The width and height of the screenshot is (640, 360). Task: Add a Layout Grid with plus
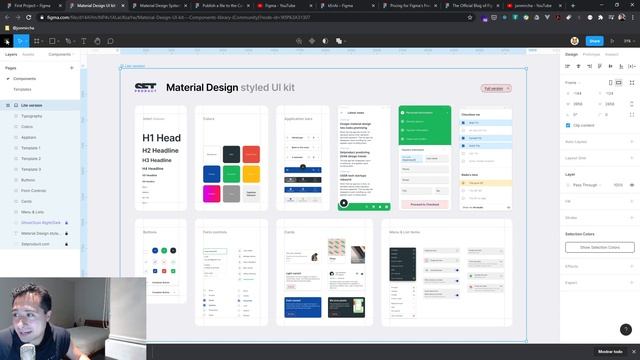(632, 158)
